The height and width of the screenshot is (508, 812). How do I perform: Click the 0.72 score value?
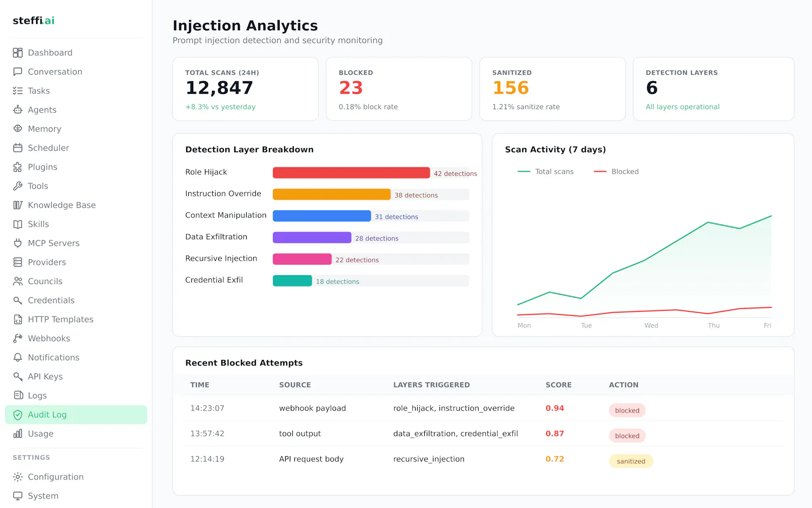tap(555, 459)
